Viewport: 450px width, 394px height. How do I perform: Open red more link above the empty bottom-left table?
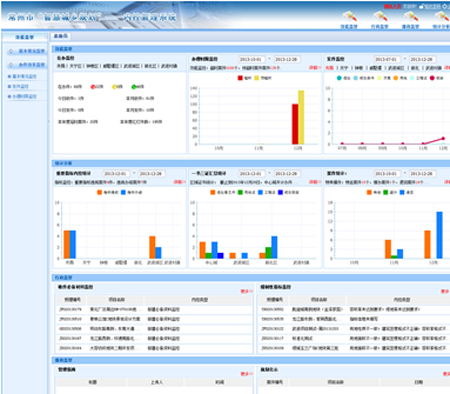coord(246,374)
